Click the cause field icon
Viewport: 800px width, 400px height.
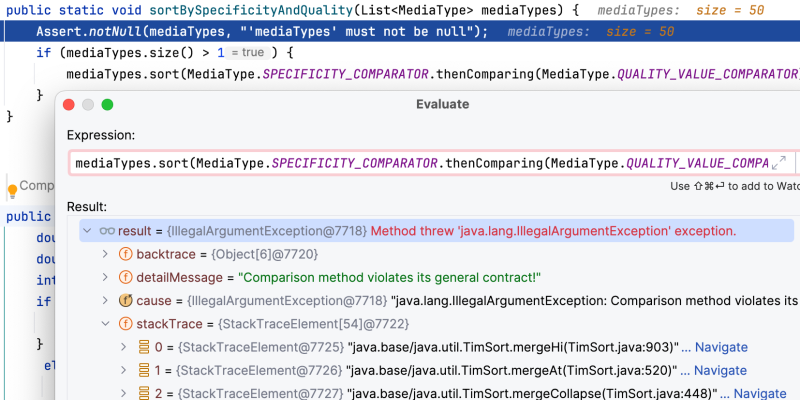[126, 300]
